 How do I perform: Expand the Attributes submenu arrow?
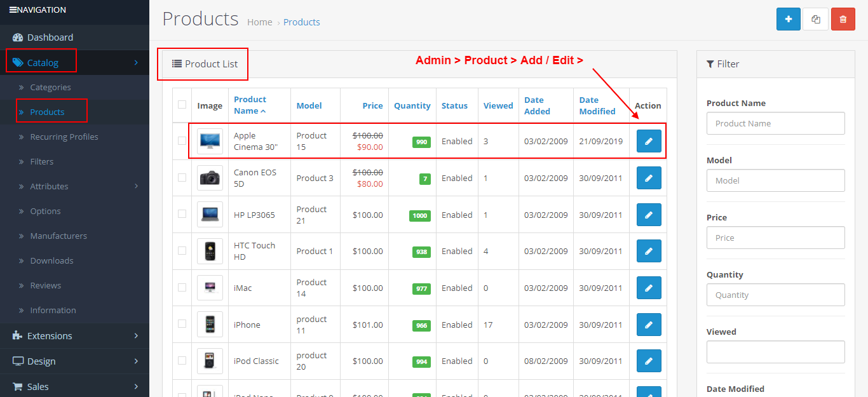136,186
